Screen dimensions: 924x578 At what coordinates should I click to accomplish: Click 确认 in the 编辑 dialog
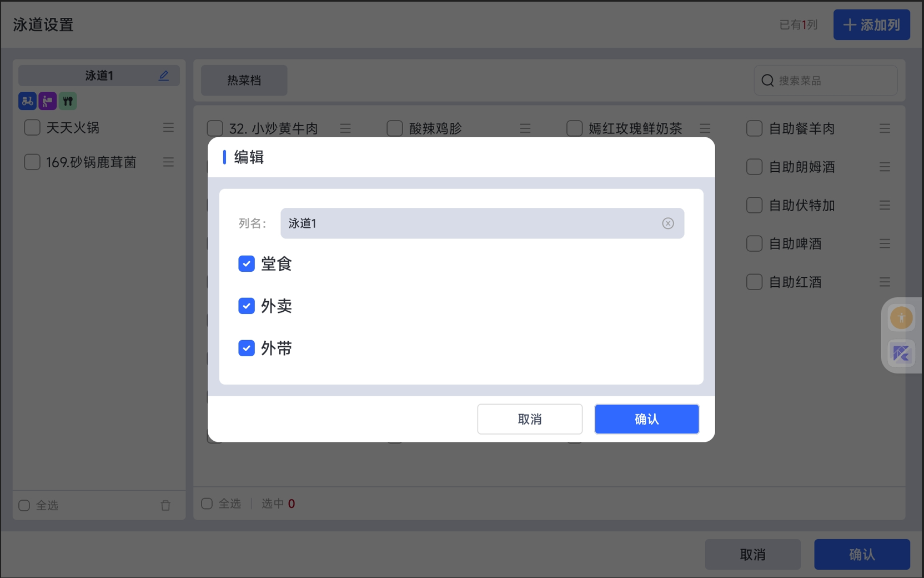click(x=646, y=419)
